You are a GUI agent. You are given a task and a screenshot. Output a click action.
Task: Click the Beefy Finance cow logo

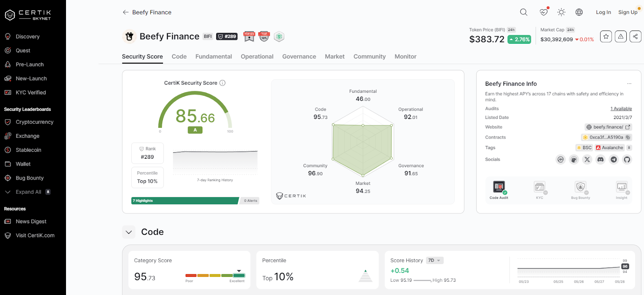click(x=129, y=37)
